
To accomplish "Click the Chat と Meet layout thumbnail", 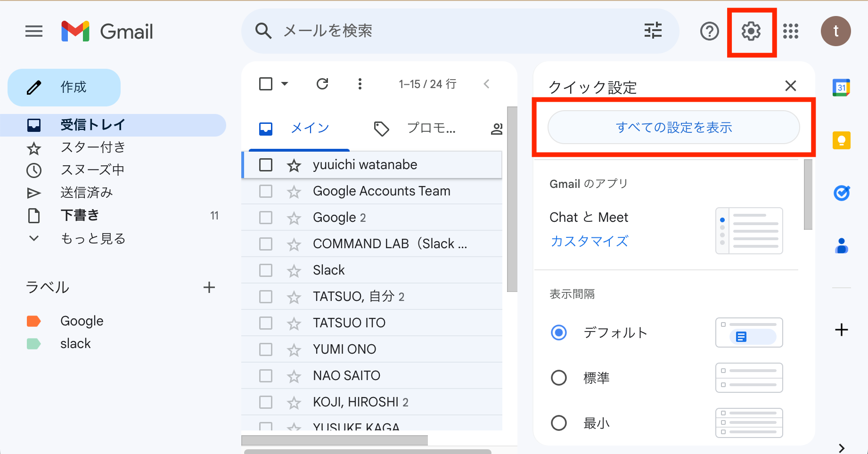I will (x=749, y=231).
